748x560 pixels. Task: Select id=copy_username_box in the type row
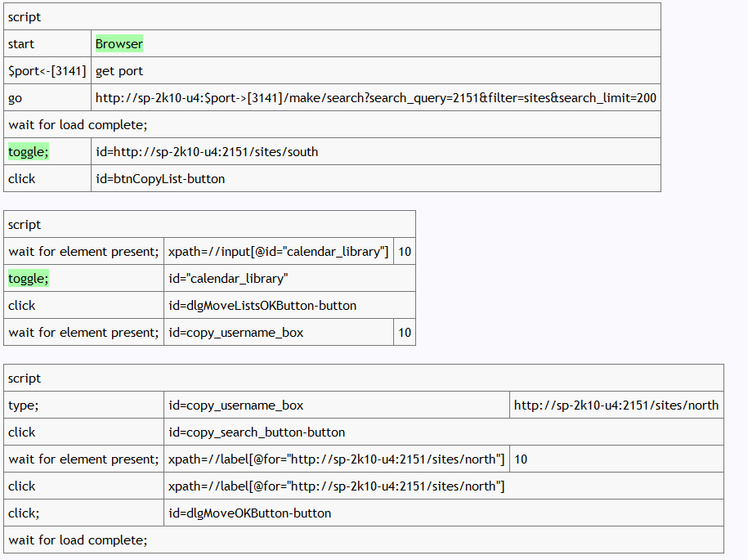pyautogui.click(x=236, y=405)
